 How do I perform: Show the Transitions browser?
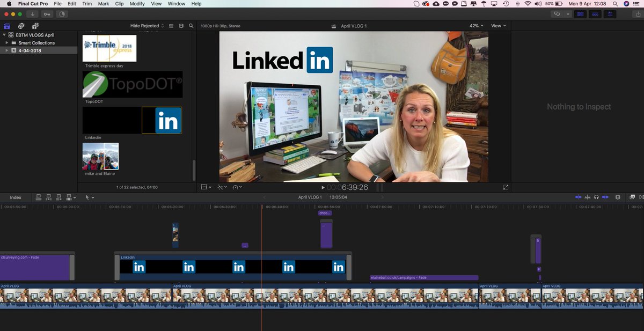(641, 197)
